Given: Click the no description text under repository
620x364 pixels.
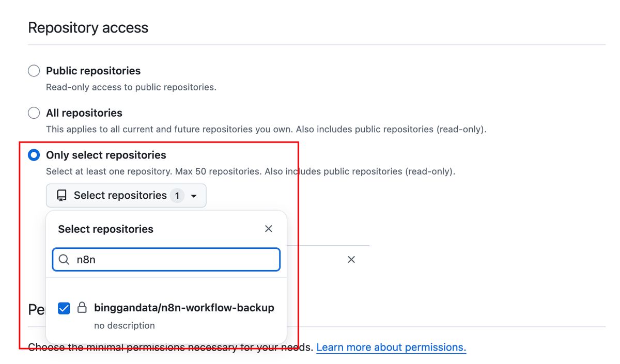Looking at the screenshot, I should pyautogui.click(x=125, y=326).
